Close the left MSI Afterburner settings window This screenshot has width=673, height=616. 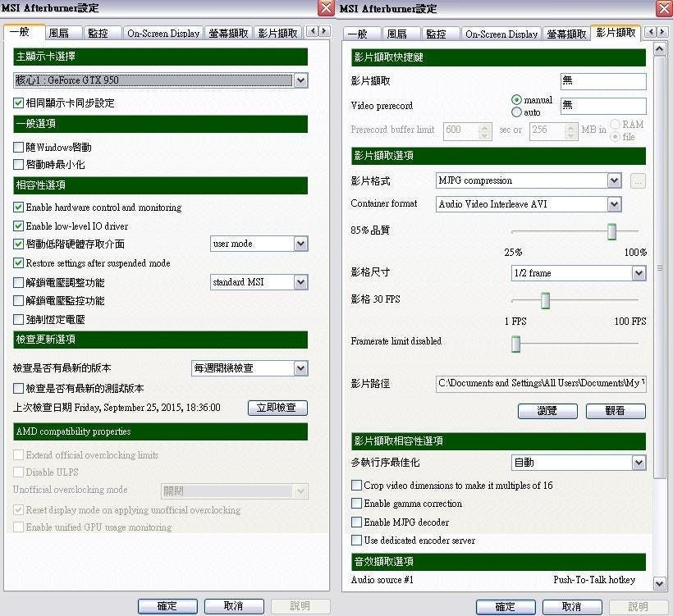pos(326,7)
